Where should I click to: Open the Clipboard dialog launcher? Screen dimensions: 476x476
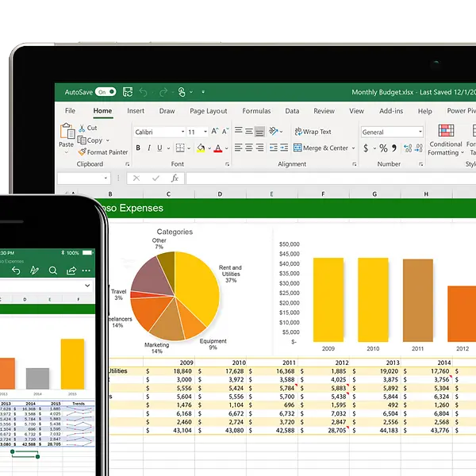pos(128,164)
